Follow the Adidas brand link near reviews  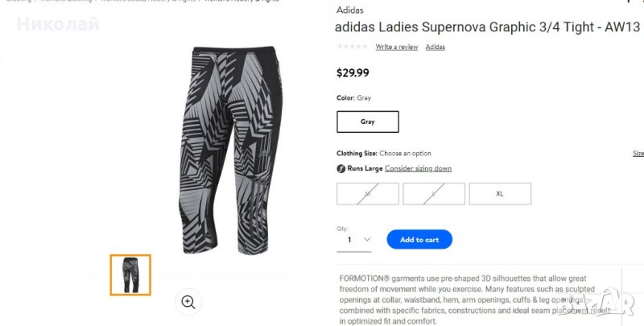(x=435, y=47)
